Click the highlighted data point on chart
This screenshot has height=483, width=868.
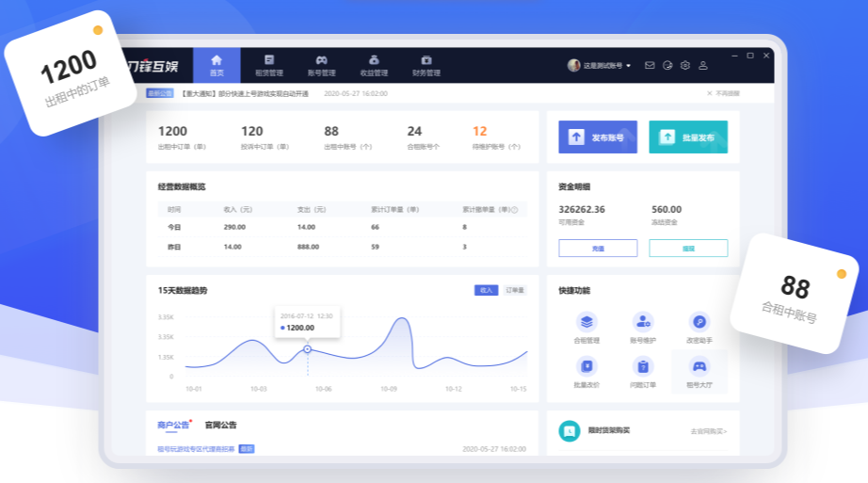point(307,349)
